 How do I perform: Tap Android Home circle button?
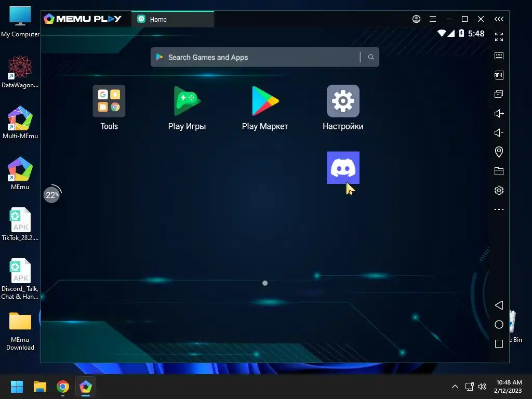(x=499, y=324)
